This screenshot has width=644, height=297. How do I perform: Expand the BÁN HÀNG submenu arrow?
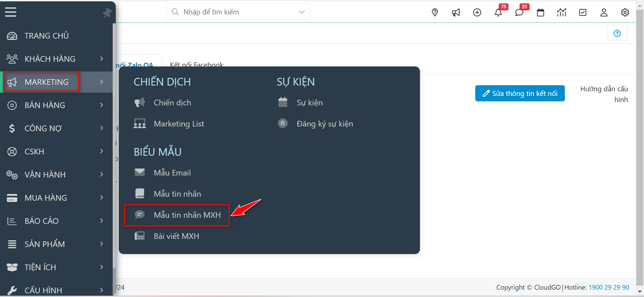pos(102,105)
